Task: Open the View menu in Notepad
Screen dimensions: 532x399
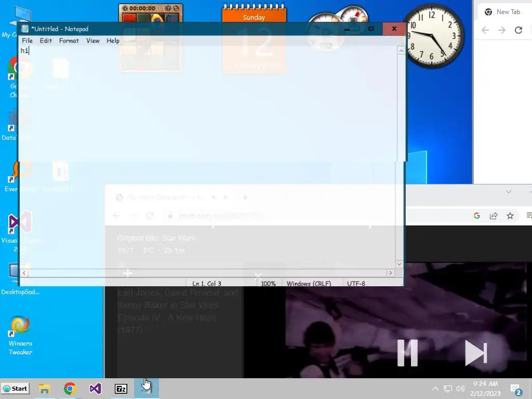Action: pyautogui.click(x=92, y=41)
